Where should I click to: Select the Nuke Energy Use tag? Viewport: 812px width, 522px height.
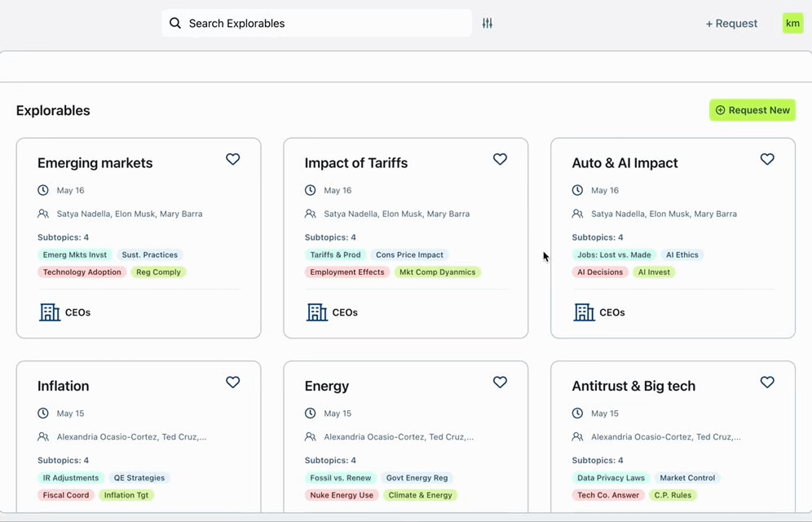coord(342,495)
